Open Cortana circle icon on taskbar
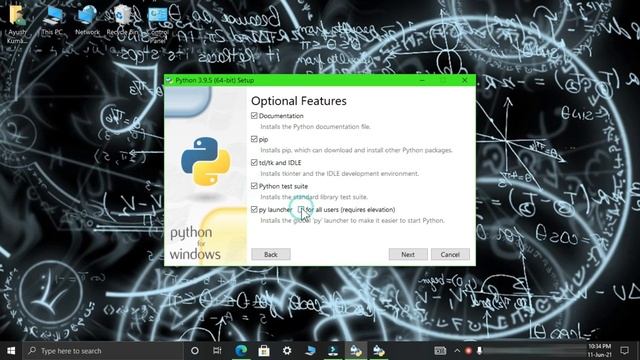640x360 pixels. [x=195, y=351]
